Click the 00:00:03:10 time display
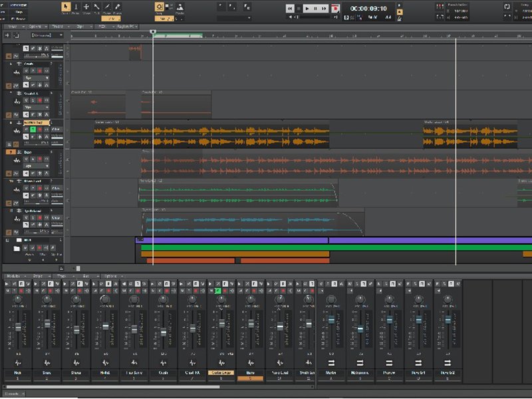Image resolution: width=532 pixels, height=399 pixels. (x=370, y=9)
